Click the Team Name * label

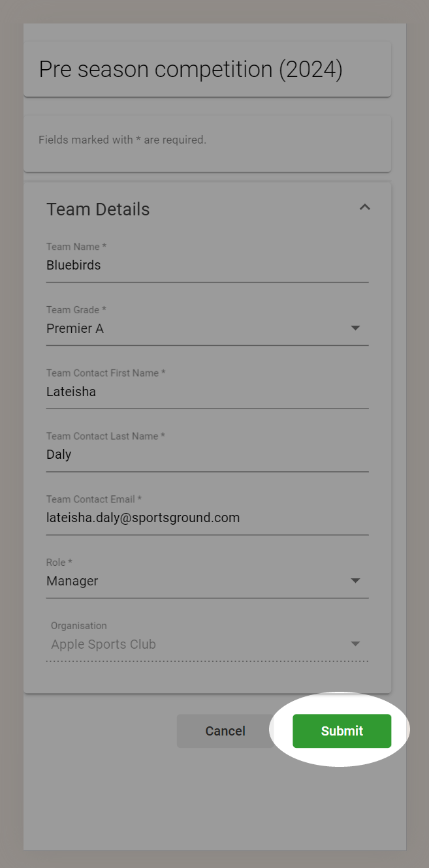[76, 247]
